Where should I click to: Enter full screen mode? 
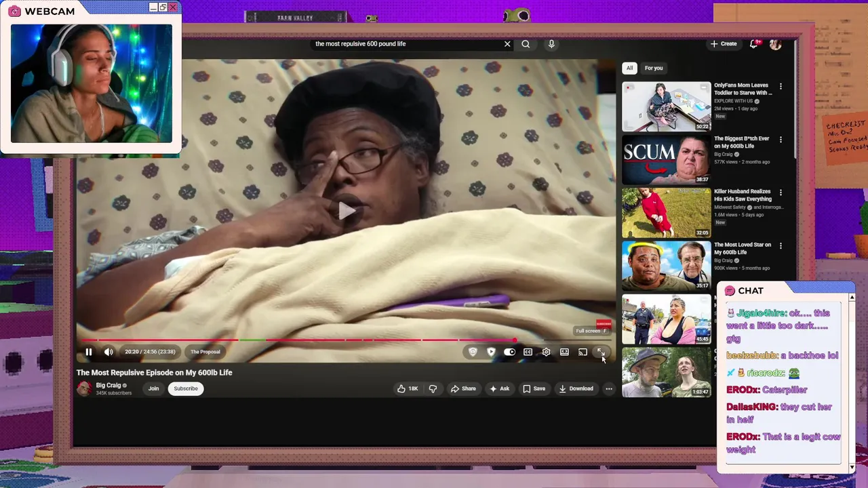[600, 352]
